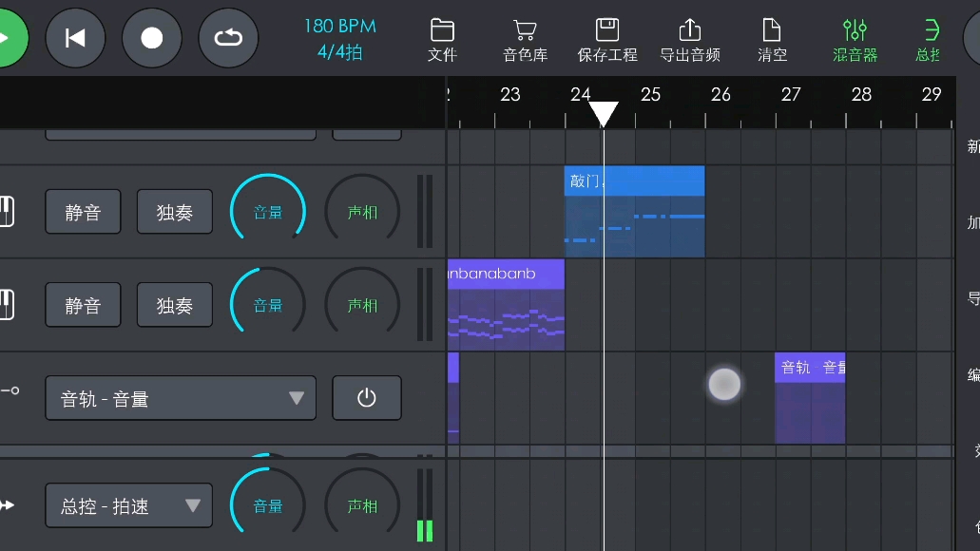This screenshot has height=551, width=980.
Task: Open the 总控 master tab in the top bar
Action: tap(929, 40)
